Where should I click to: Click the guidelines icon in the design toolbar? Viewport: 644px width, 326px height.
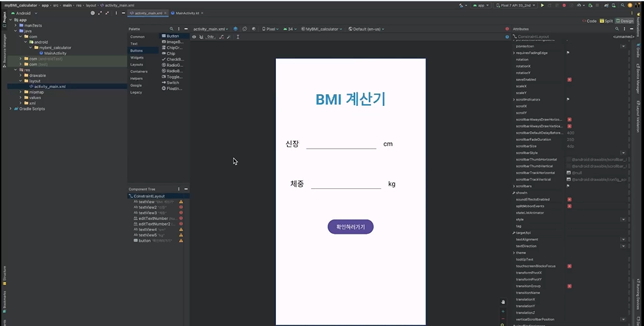(x=238, y=37)
